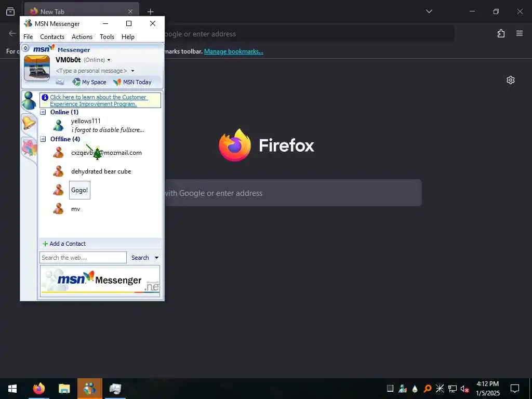
Task: Close the New Tab tab
Action: click(130, 11)
